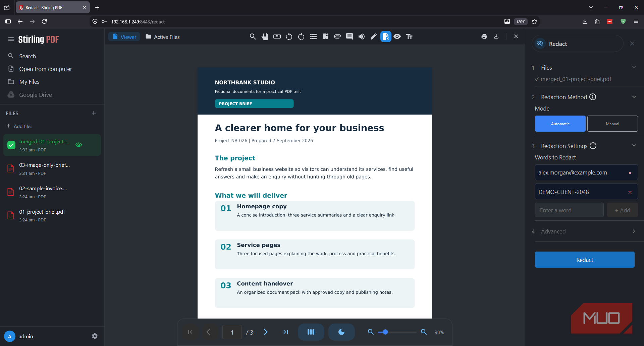This screenshot has height=346, width=644.
Task: Click Redaction Settings info icon
Action: click(x=593, y=146)
